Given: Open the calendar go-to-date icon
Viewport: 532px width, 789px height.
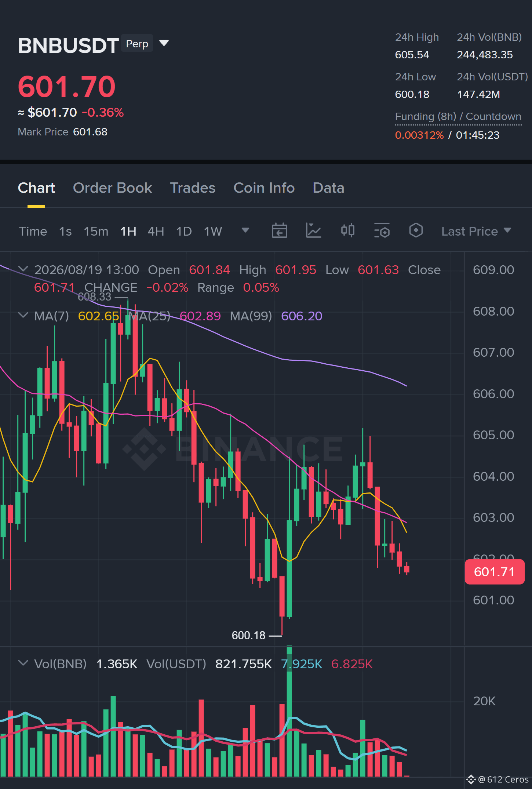Looking at the screenshot, I should point(279,231).
